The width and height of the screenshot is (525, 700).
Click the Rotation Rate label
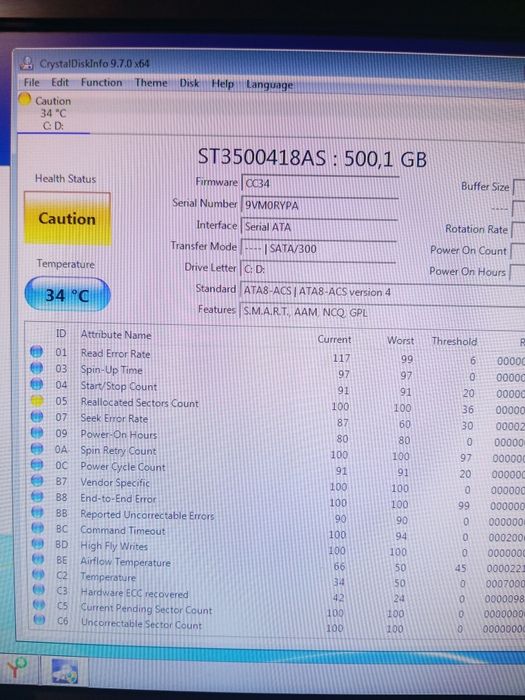click(x=476, y=229)
